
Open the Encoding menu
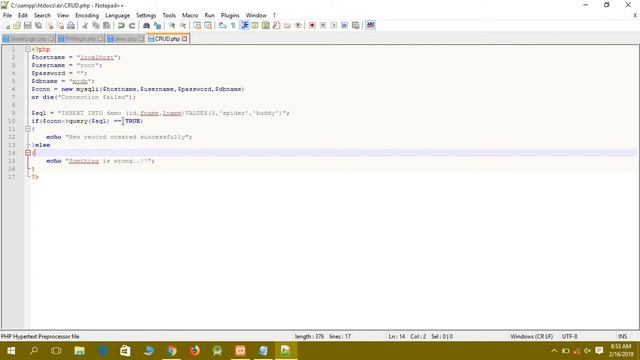pyautogui.click(x=87, y=15)
